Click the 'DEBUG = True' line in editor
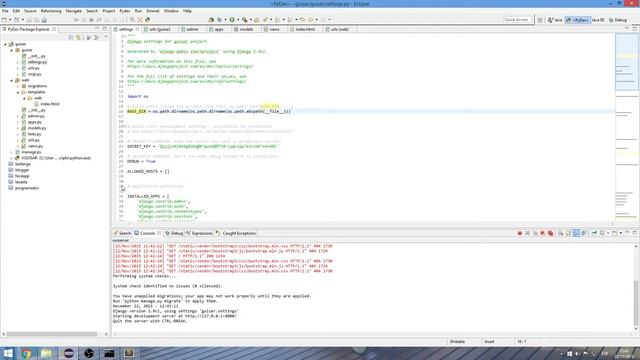 [x=141, y=161]
